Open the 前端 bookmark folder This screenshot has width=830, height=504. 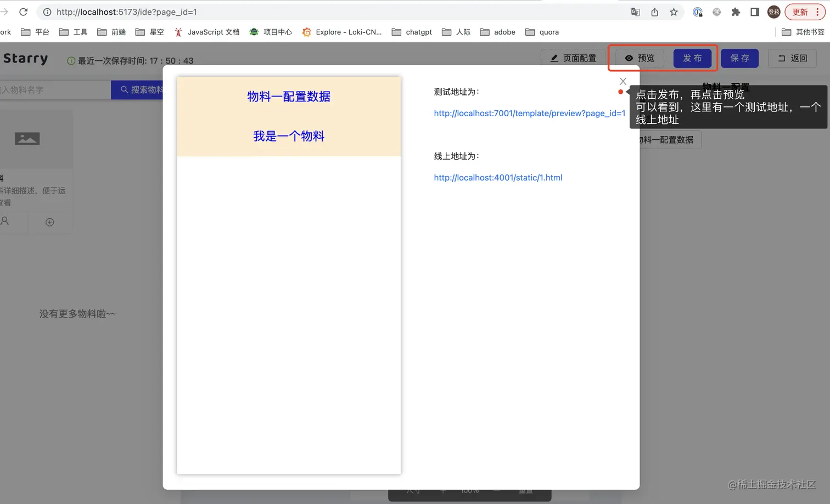click(x=111, y=32)
